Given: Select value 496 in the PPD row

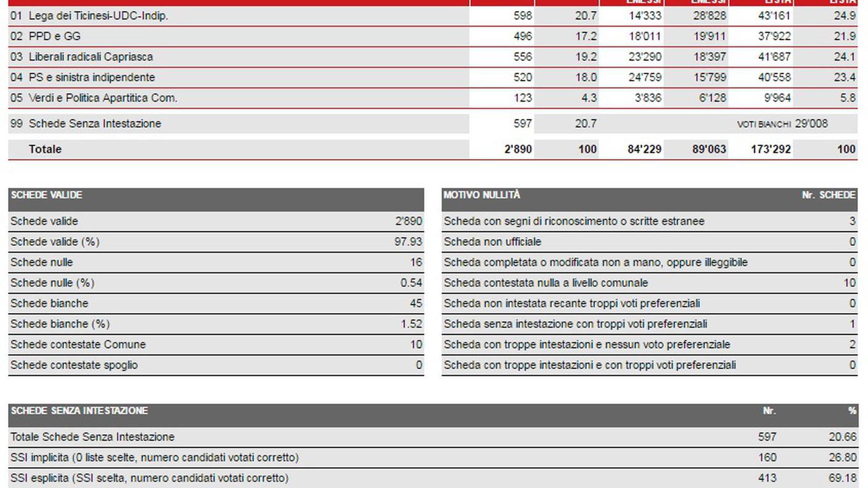Looking at the screenshot, I should [x=522, y=36].
